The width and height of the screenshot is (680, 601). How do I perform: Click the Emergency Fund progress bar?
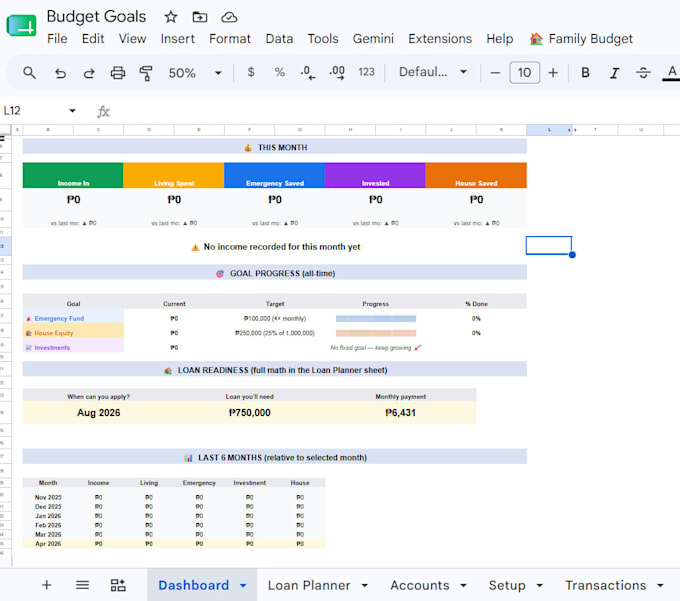(x=376, y=319)
